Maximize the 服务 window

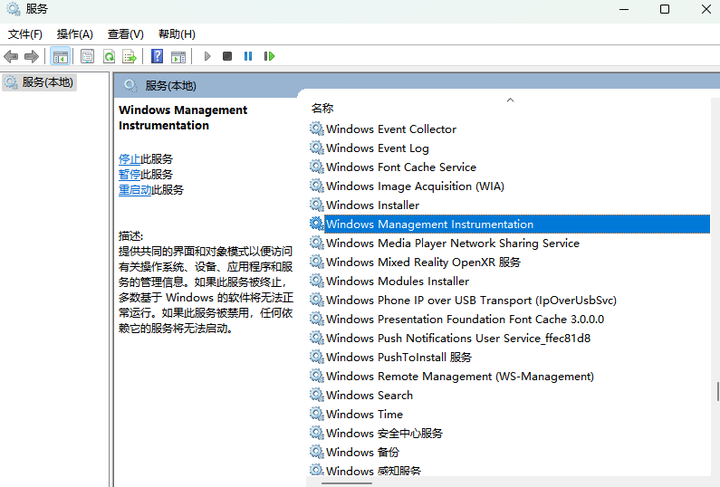(664, 10)
